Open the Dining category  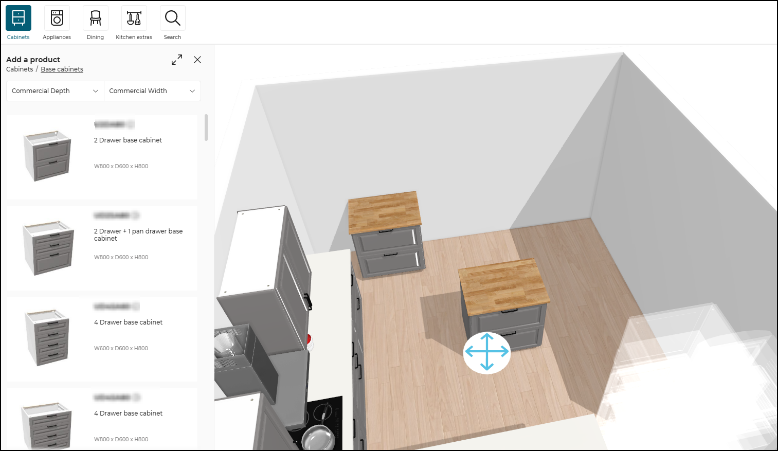pyautogui.click(x=95, y=18)
